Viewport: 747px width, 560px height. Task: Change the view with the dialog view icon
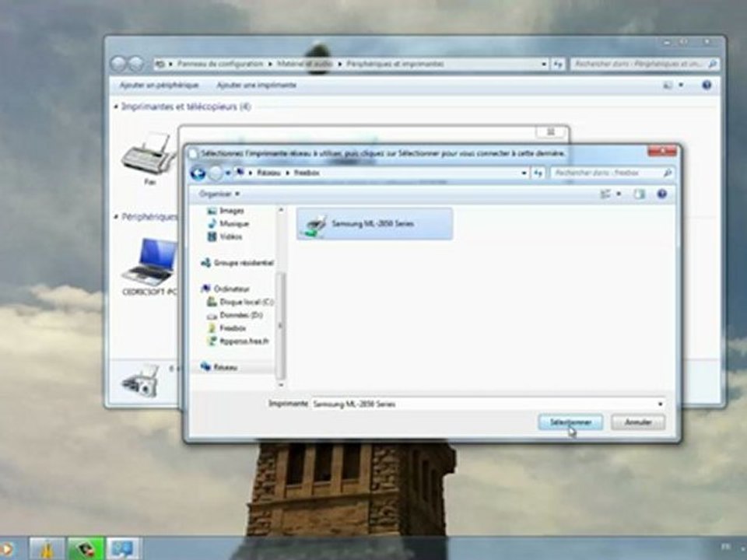(x=605, y=194)
